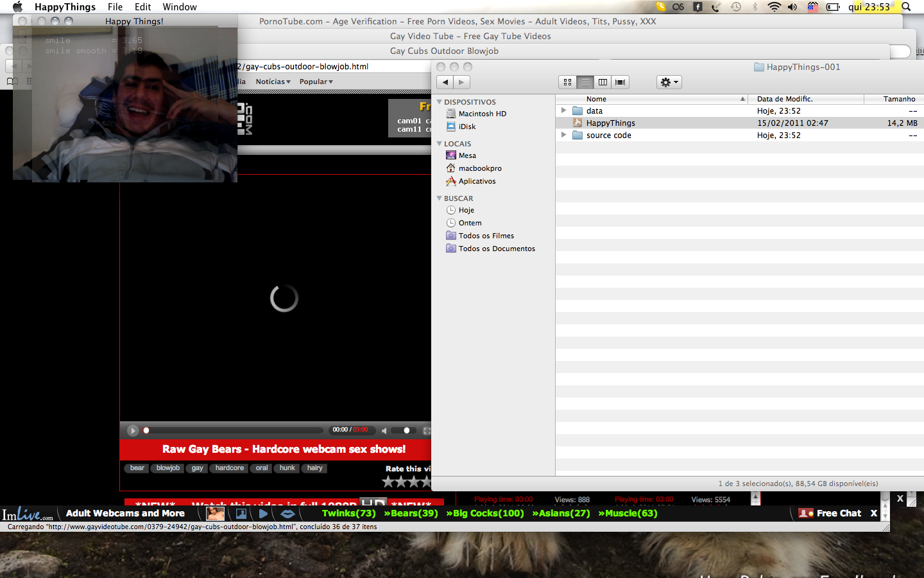Rate the video with the first star
The height and width of the screenshot is (578, 924).
point(388,481)
